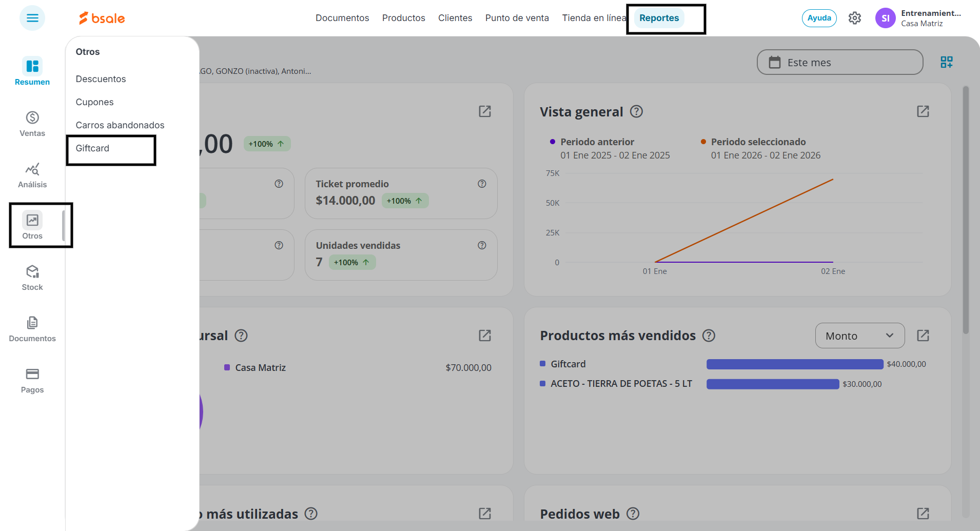Show help for Ticket promedio
Image resolution: width=980 pixels, height=531 pixels.
[482, 184]
